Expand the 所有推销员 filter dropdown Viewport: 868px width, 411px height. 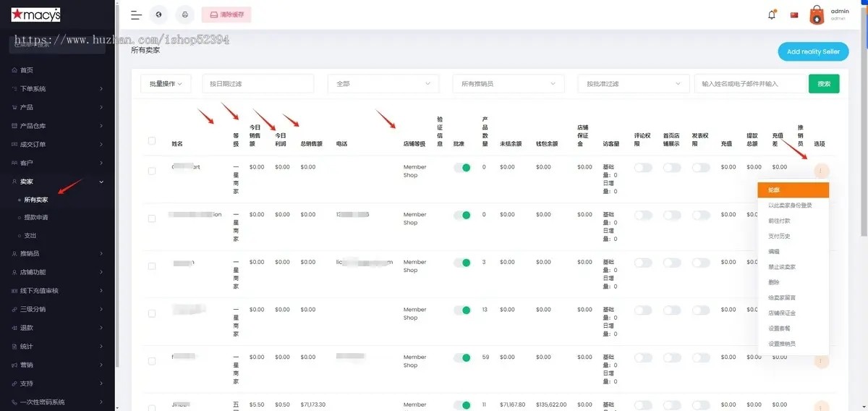(508, 84)
